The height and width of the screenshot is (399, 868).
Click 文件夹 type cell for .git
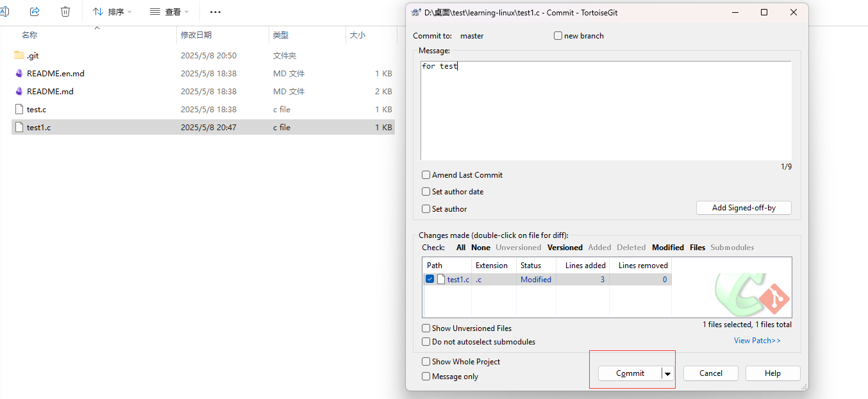(285, 56)
